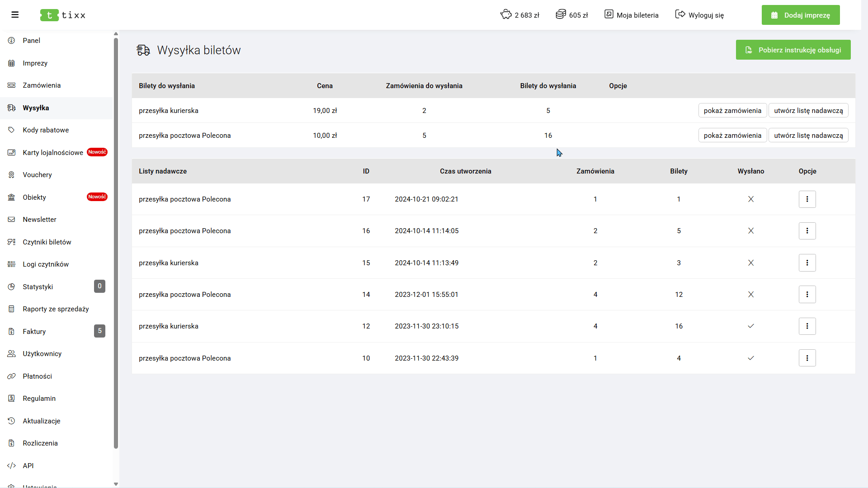Click the Statystyki pie chart icon
Screen dimensions: 868x488
point(12,286)
